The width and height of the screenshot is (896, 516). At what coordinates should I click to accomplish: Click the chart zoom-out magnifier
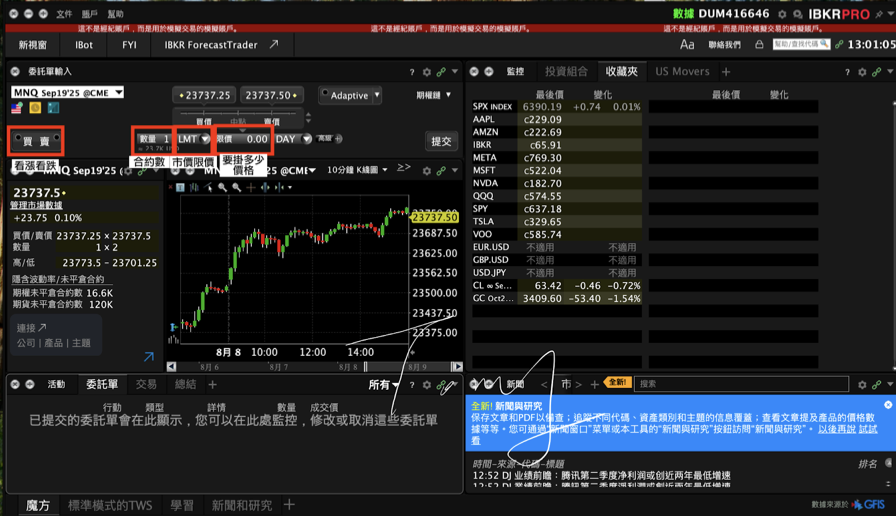[236, 187]
